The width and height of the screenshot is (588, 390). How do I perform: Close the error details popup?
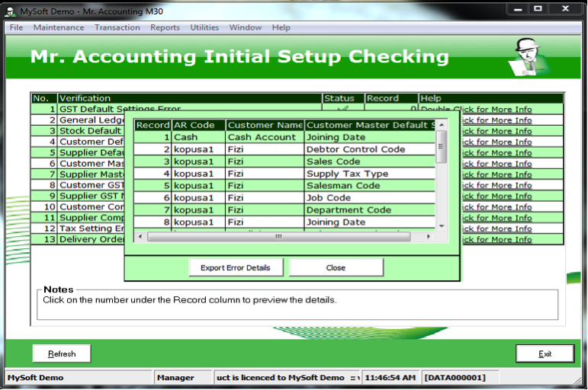point(336,267)
